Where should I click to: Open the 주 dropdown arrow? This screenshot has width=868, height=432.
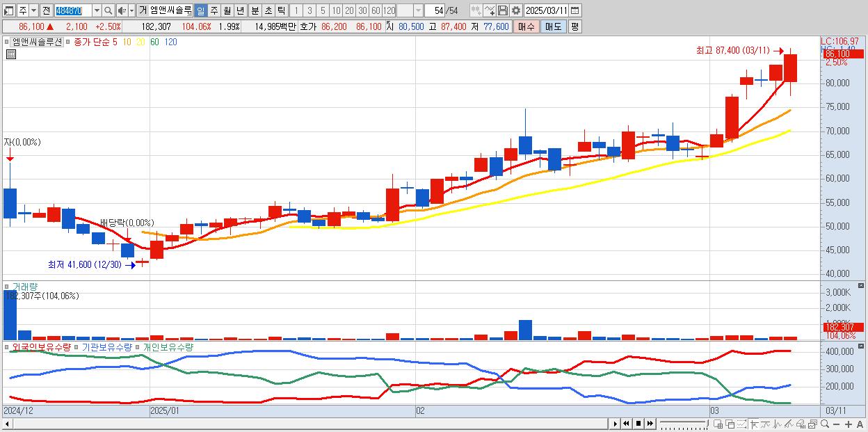[x=33, y=10]
